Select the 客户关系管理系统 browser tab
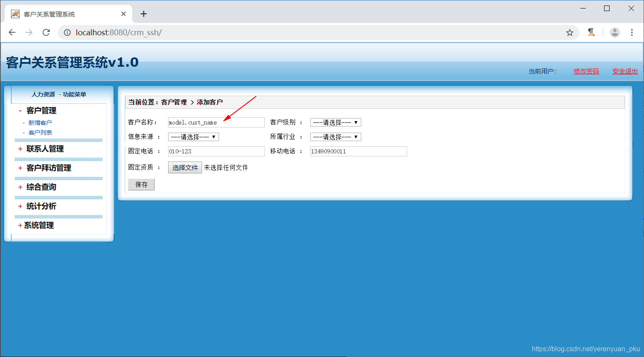This screenshot has height=357, width=644. tap(68, 14)
